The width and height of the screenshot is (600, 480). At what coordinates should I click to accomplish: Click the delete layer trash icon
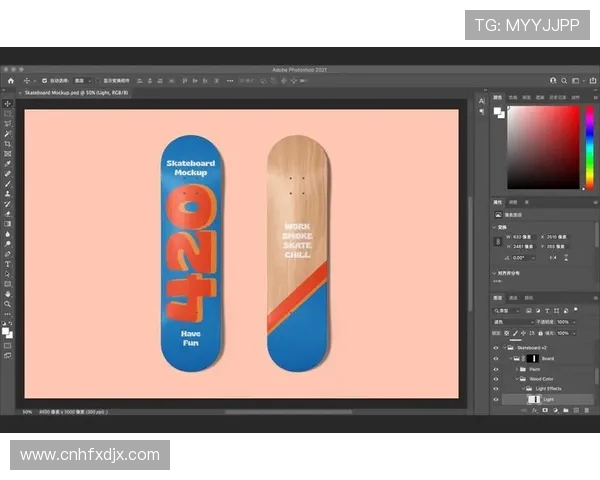coord(586,412)
